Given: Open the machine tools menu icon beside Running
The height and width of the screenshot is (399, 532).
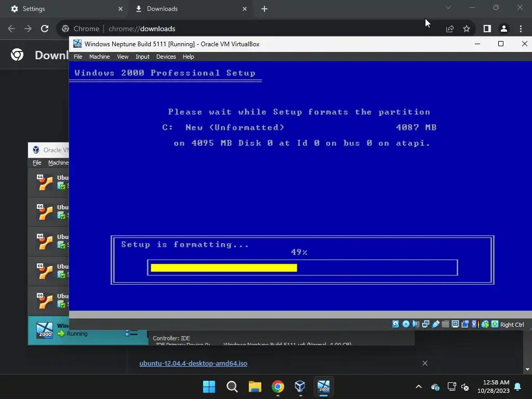Looking at the screenshot, I should pos(131,333).
